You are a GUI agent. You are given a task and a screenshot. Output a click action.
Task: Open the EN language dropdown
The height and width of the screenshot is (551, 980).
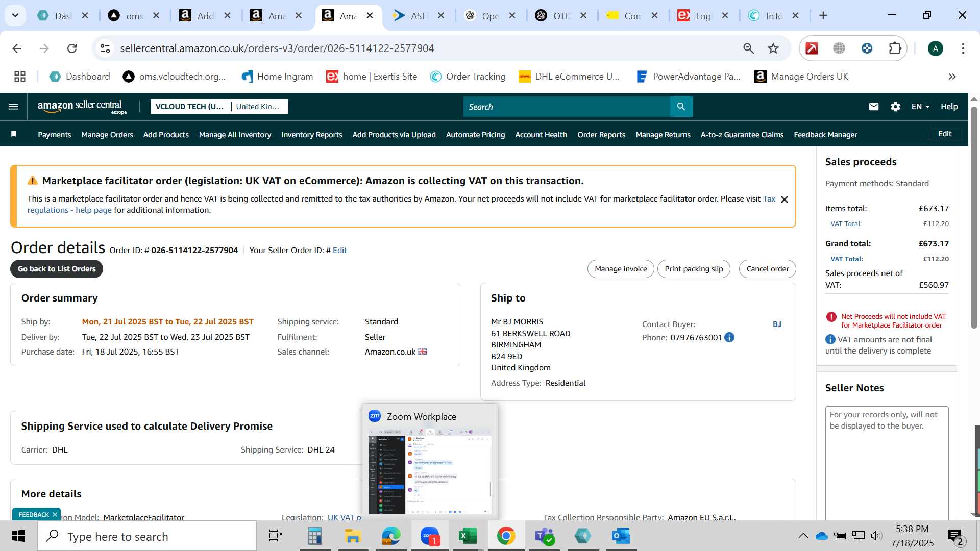click(920, 107)
